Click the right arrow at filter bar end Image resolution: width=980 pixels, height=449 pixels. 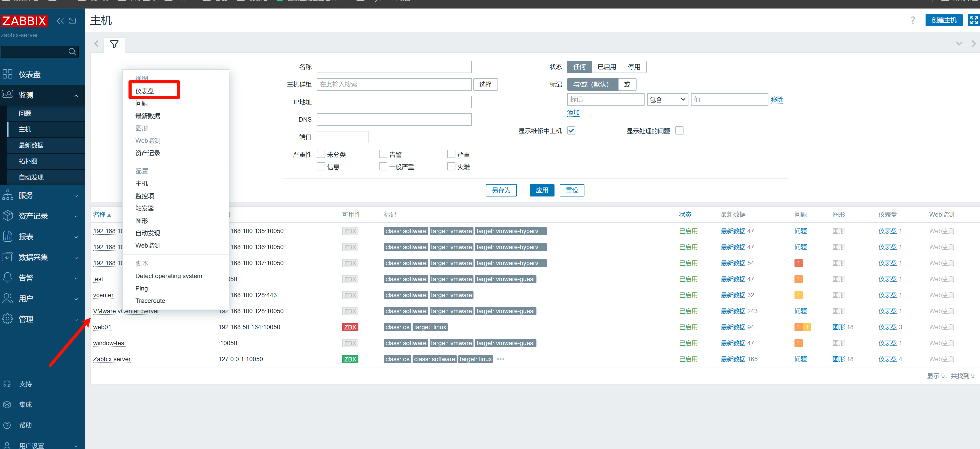[x=974, y=44]
